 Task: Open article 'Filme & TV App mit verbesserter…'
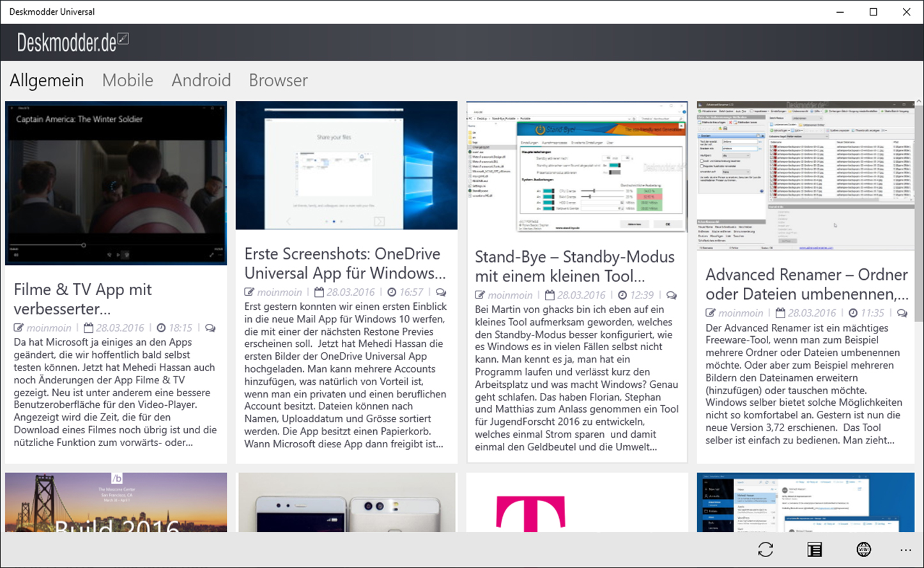[83, 299]
